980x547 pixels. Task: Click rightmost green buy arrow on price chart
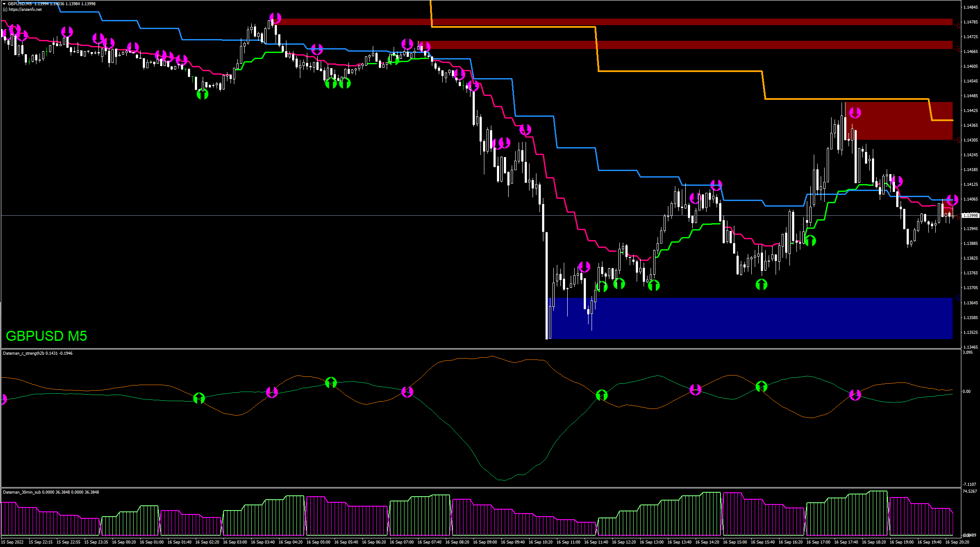tap(810, 241)
